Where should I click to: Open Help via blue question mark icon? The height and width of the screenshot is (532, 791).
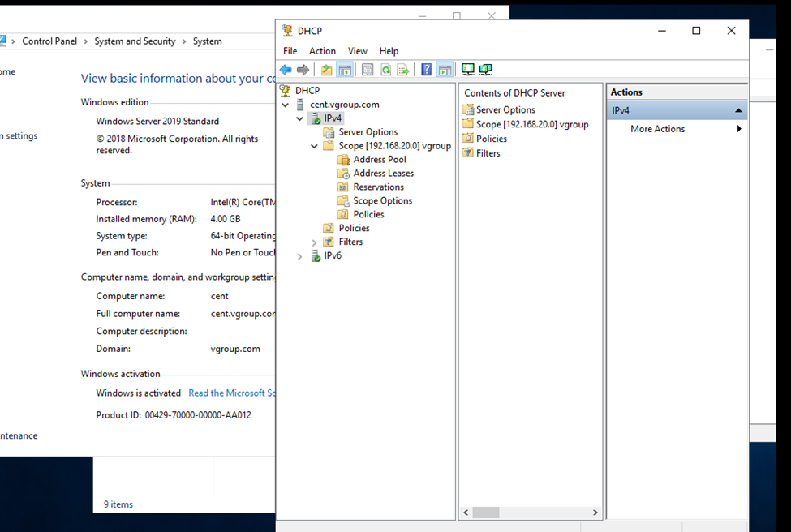(x=426, y=70)
